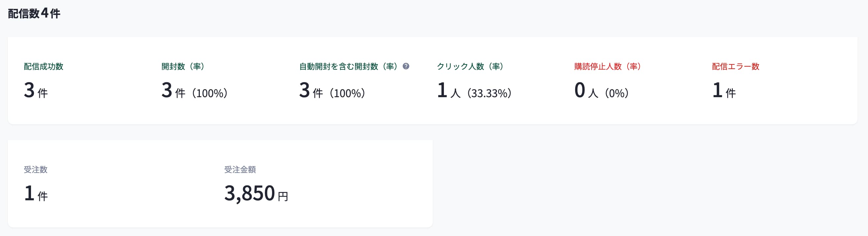Select the 配信成功数 label
Image resolution: width=868 pixels, height=236 pixels.
point(44,66)
